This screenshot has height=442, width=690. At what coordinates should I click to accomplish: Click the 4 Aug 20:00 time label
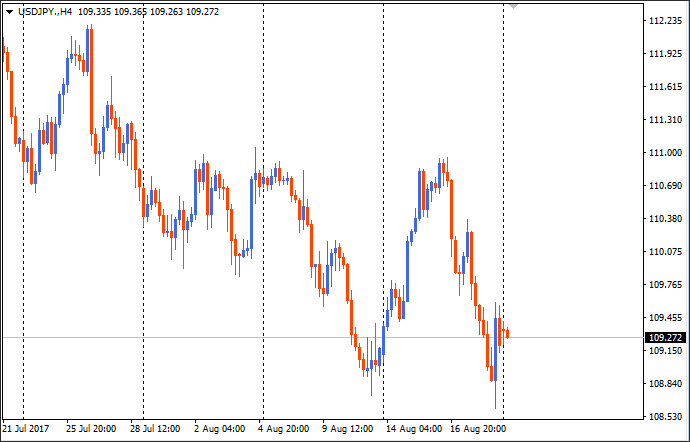(x=283, y=429)
